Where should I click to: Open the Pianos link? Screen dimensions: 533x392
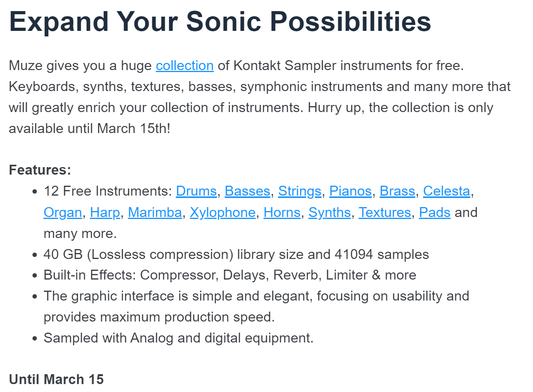click(x=350, y=191)
